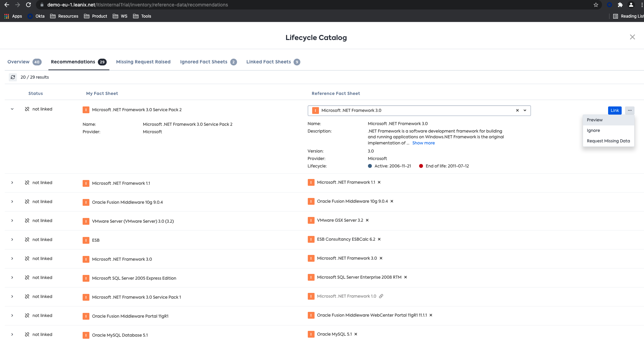This screenshot has height=339, width=644.
Task: Close the Lifecycle Catalog dialog
Action: (632, 37)
